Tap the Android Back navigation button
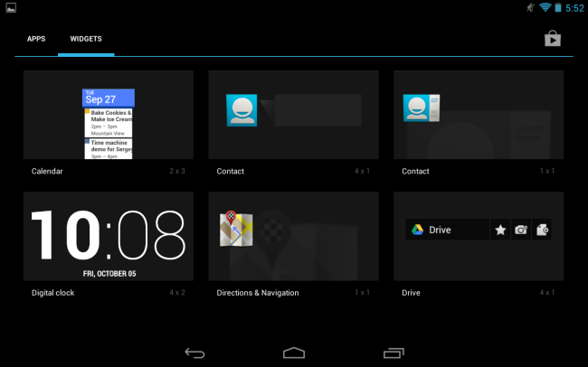This screenshot has width=588, height=367. click(195, 353)
